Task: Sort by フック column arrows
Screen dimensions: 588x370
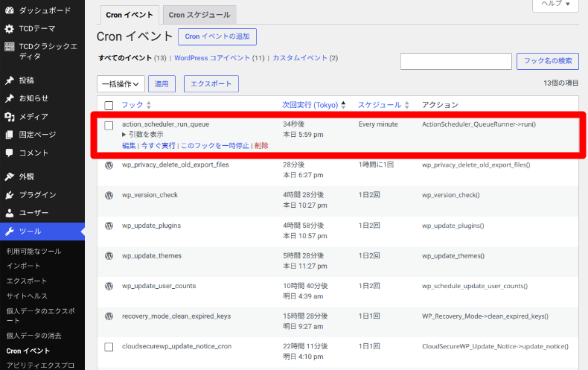Action: pyautogui.click(x=149, y=105)
